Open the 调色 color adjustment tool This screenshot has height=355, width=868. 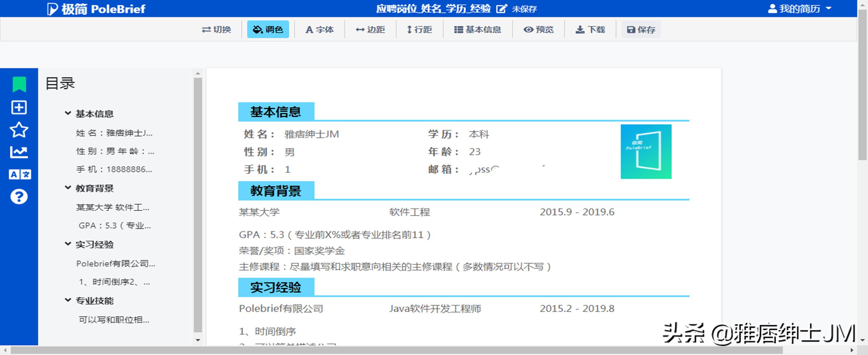[268, 30]
